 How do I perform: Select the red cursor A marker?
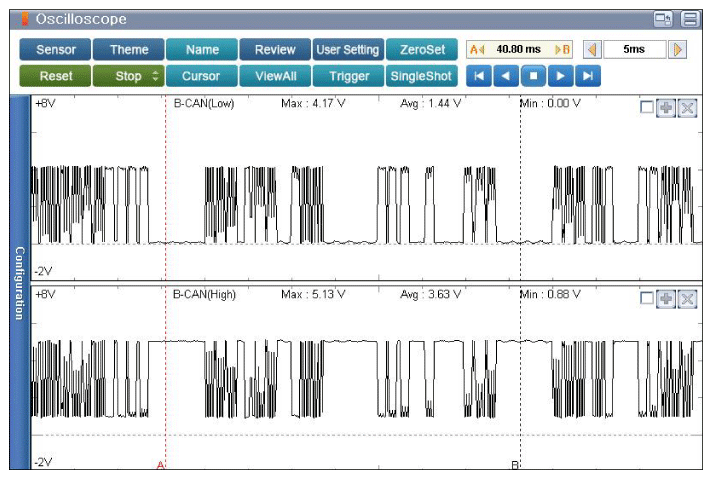[x=160, y=465]
